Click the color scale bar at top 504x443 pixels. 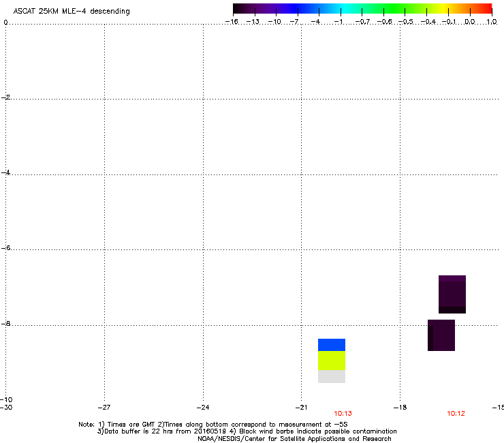click(x=362, y=9)
